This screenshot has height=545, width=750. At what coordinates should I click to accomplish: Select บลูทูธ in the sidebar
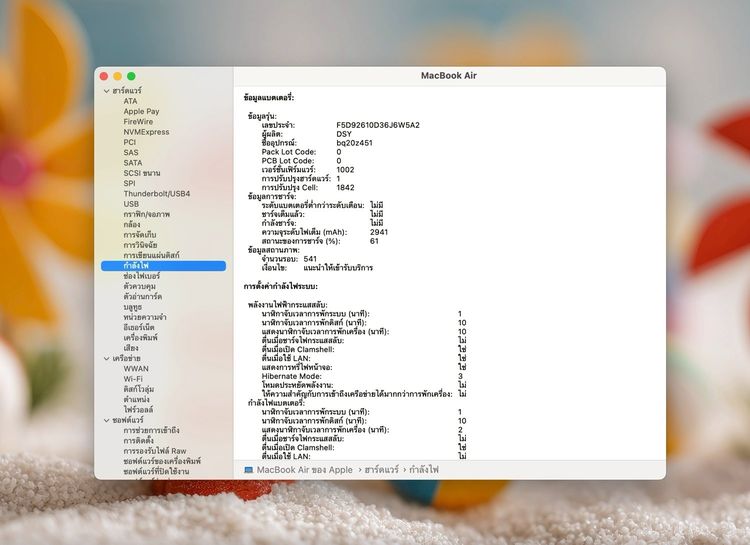pyautogui.click(x=132, y=307)
